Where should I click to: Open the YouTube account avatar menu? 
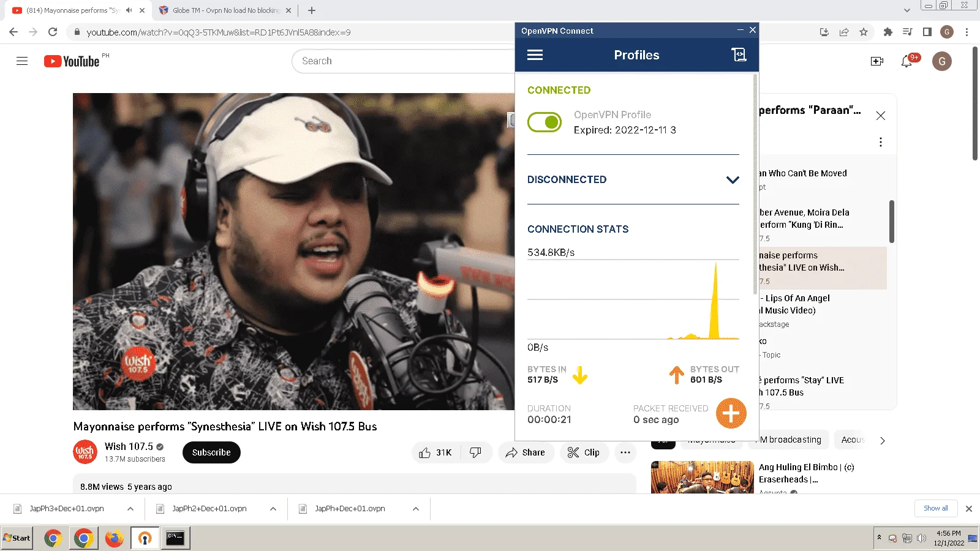point(942,61)
